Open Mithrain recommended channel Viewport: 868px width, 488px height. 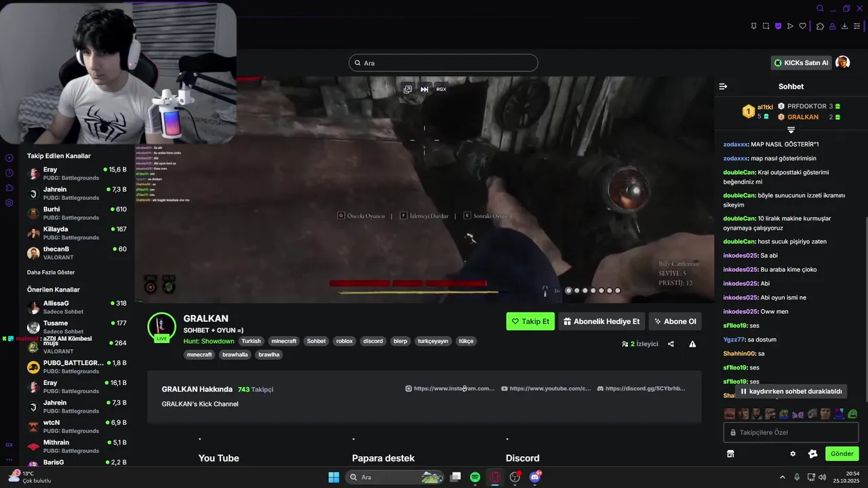[x=77, y=446]
